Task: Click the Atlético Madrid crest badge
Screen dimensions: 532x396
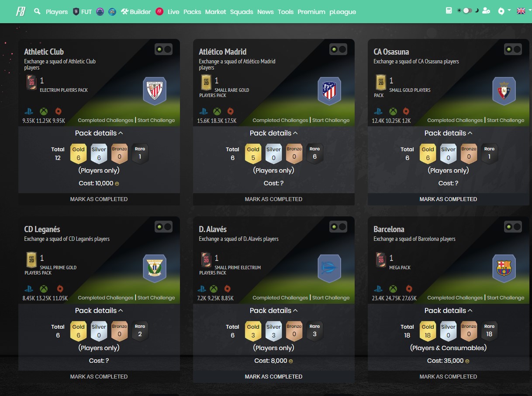Action: click(329, 91)
